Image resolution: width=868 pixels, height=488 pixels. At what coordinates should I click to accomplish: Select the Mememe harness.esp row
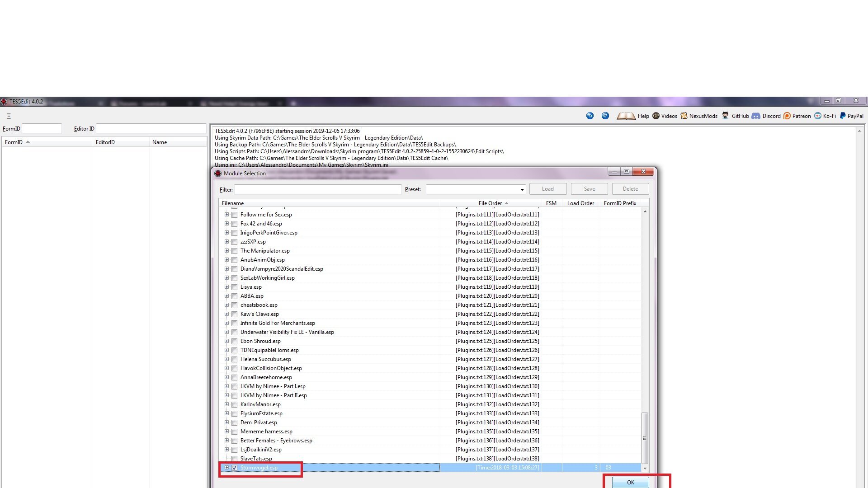(430, 432)
